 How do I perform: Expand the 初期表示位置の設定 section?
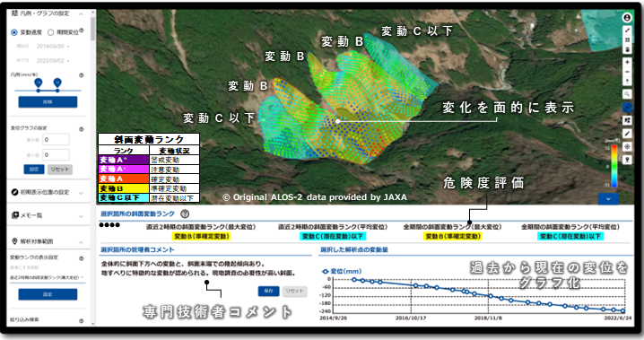48,192
